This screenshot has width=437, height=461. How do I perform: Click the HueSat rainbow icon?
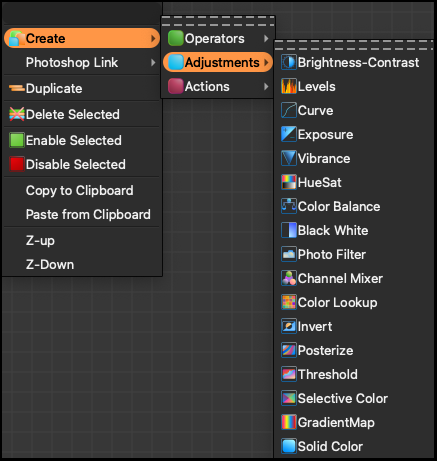289,182
